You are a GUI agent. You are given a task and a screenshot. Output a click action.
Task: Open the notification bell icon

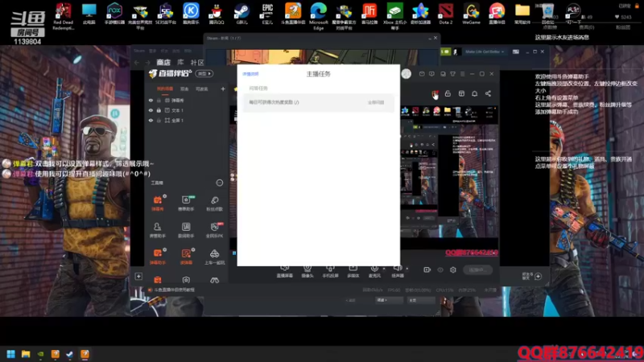474,93
